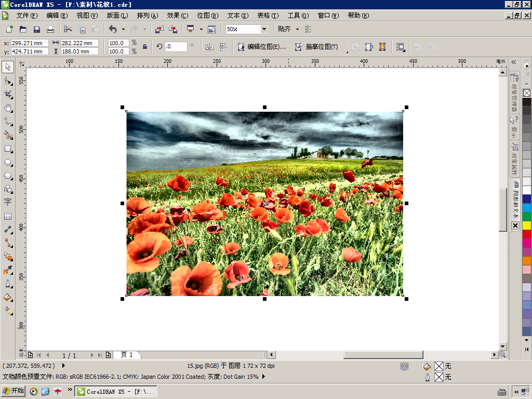Save the document with disk icon
532x399 pixels.
(37, 29)
